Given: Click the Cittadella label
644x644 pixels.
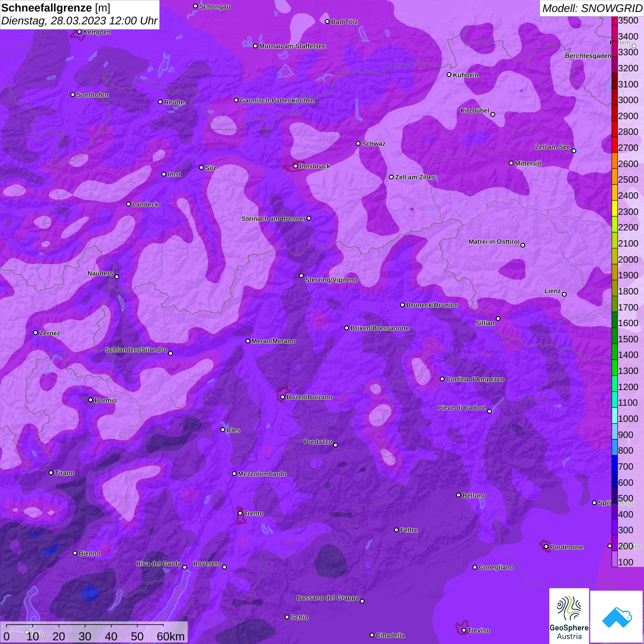Looking at the screenshot, I should [391, 635].
